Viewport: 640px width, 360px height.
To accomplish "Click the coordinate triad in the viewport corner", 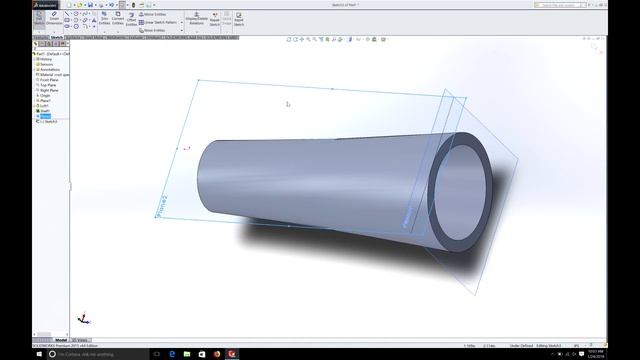I will (x=84, y=319).
